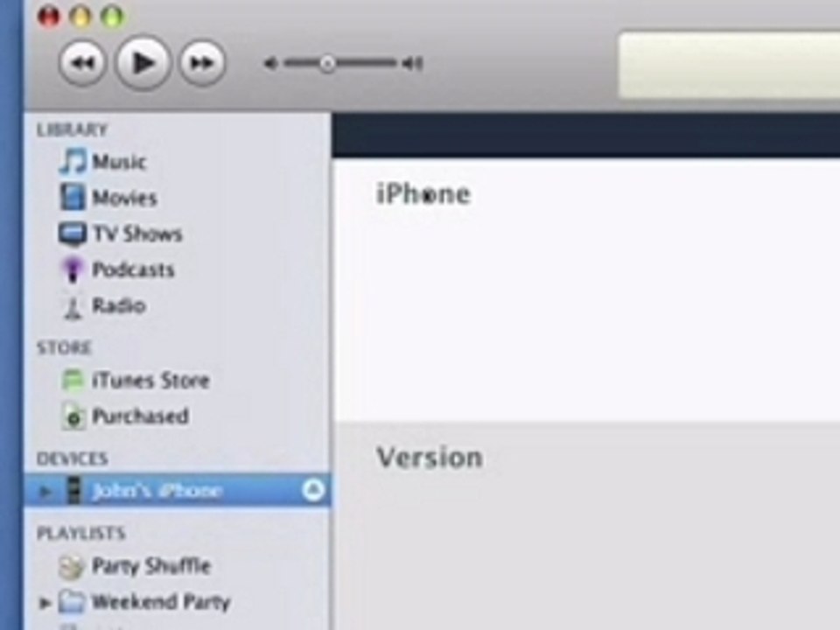The image size is (840, 630).
Task: Click the Version heading
Action: (x=430, y=458)
